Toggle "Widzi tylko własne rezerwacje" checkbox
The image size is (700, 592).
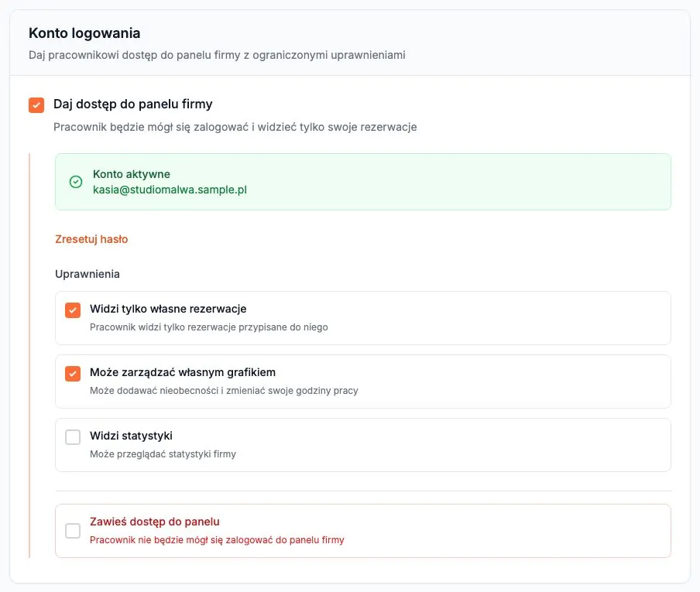(73, 310)
